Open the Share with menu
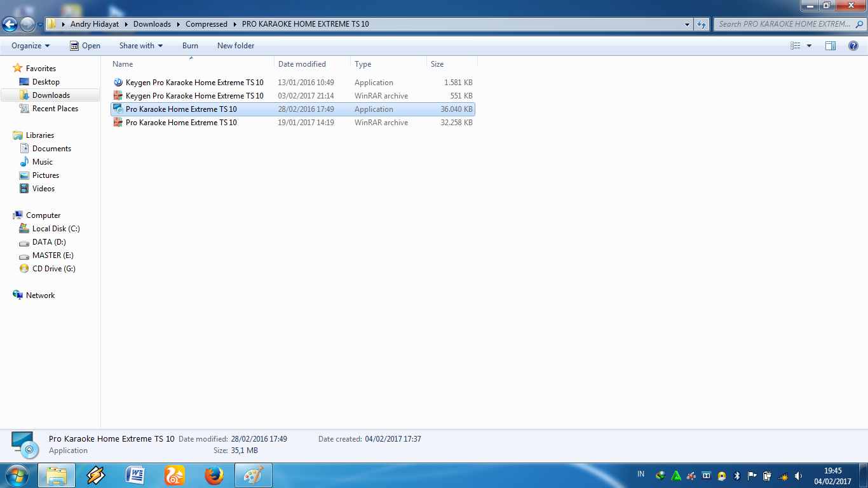This screenshot has width=868, height=488. 141,46
